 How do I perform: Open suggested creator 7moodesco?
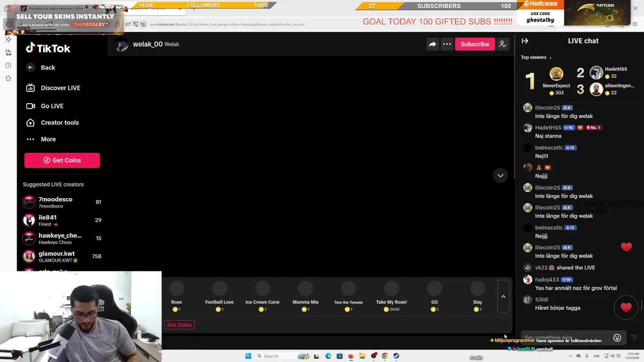(x=61, y=202)
